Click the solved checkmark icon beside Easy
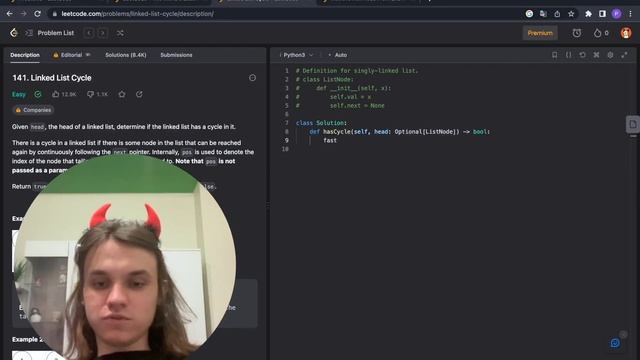 (38, 94)
